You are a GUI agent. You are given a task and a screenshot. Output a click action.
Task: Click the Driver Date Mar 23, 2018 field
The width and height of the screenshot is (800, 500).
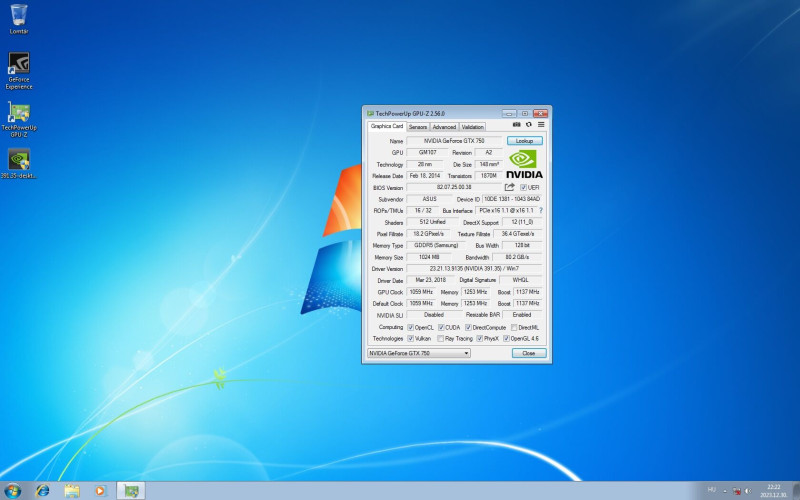[431, 280]
